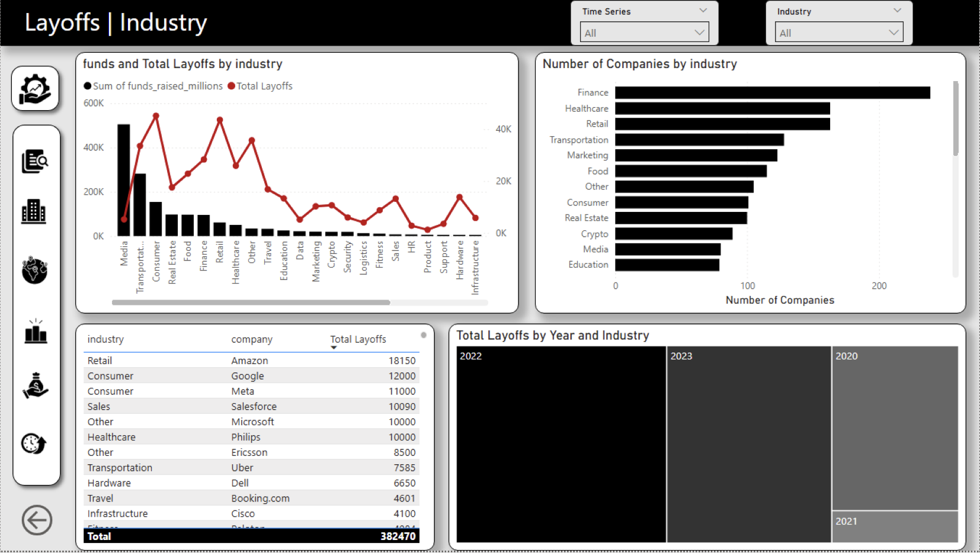Click the horizontal scrollbar under funds chart
This screenshot has height=553, width=980.
coord(251,303)
